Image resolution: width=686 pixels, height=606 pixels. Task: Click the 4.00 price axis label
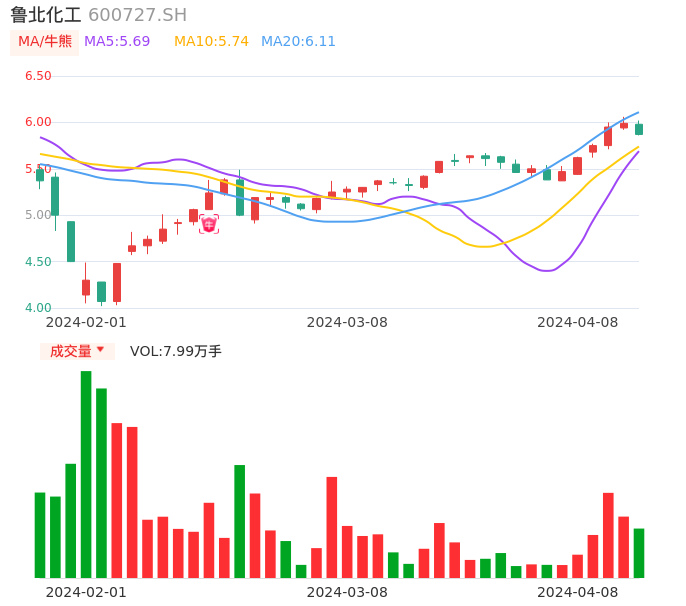click(38, 308)
